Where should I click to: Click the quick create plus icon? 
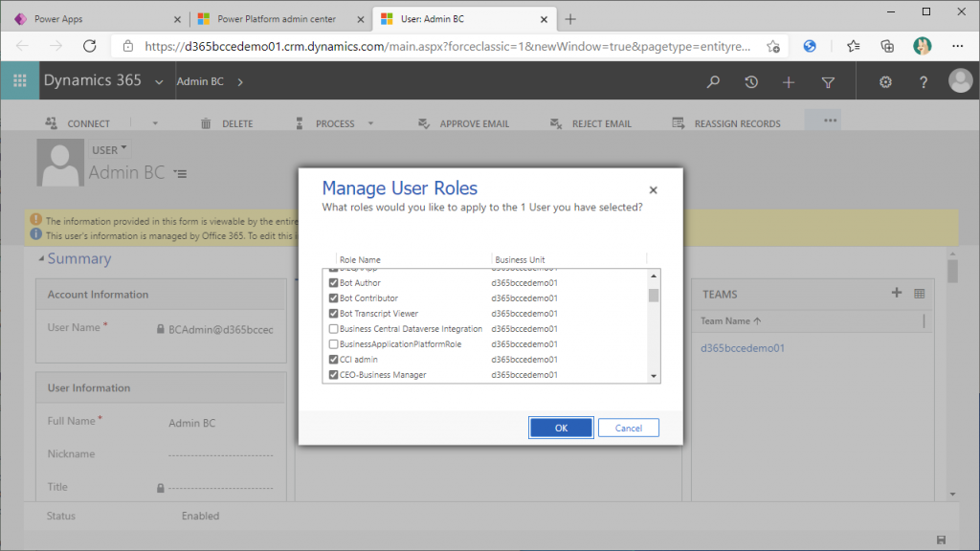point(789,82)
